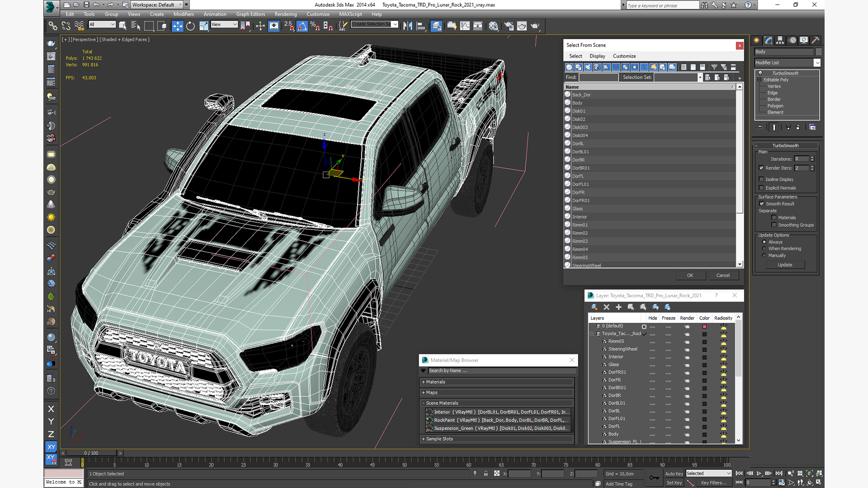868x488 pixels.
Task: Click the Bind to Space Warp icon
Action: click(x=79, y=26)
